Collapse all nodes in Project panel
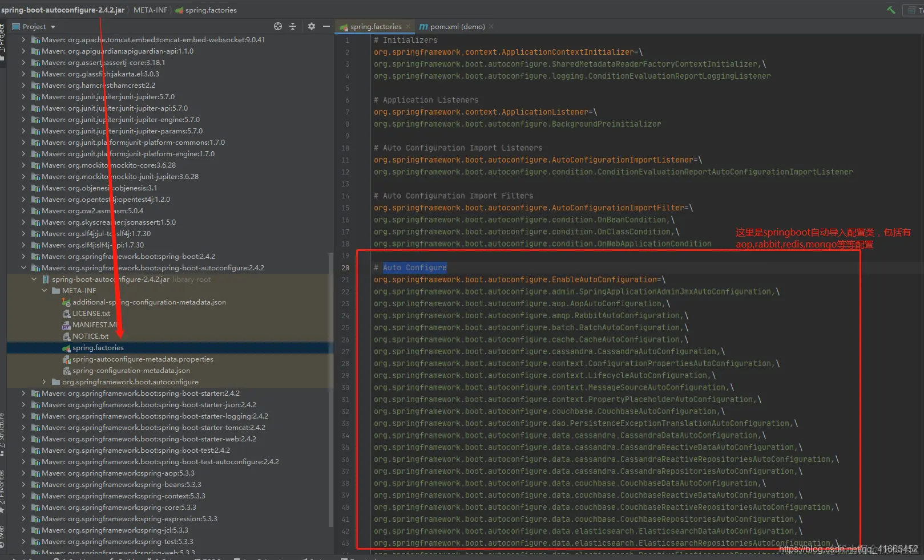Screen dimensions: 924x560 (293, 26)
